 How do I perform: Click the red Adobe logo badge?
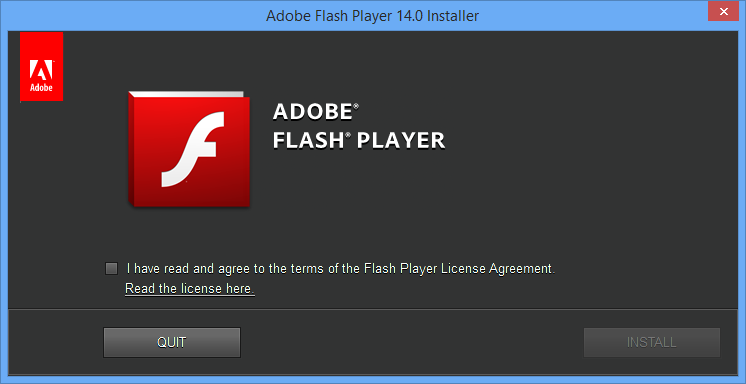(x=41, y=67)
